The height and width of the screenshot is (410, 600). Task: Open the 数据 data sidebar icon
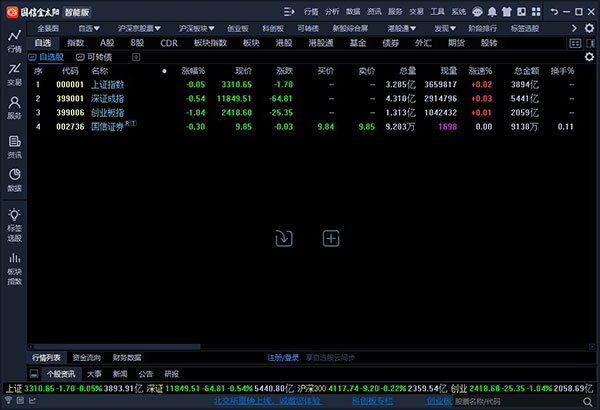14,180
